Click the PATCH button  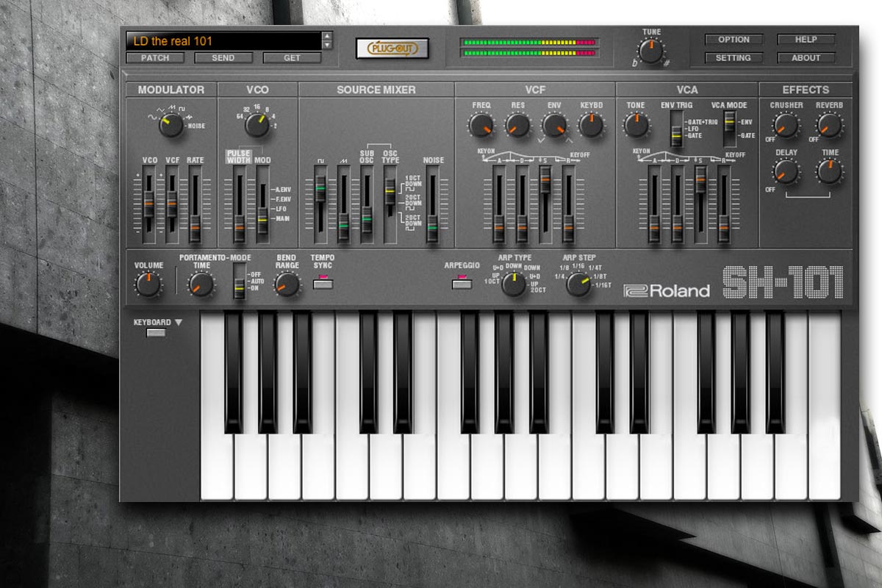[155, 57]
